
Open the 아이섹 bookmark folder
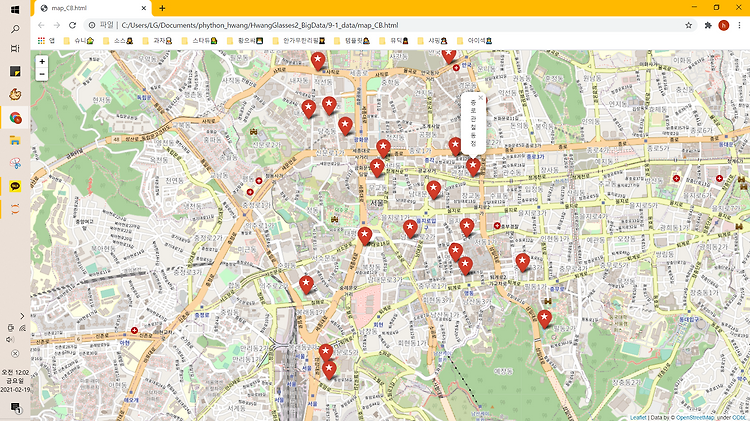pos(474,41)
